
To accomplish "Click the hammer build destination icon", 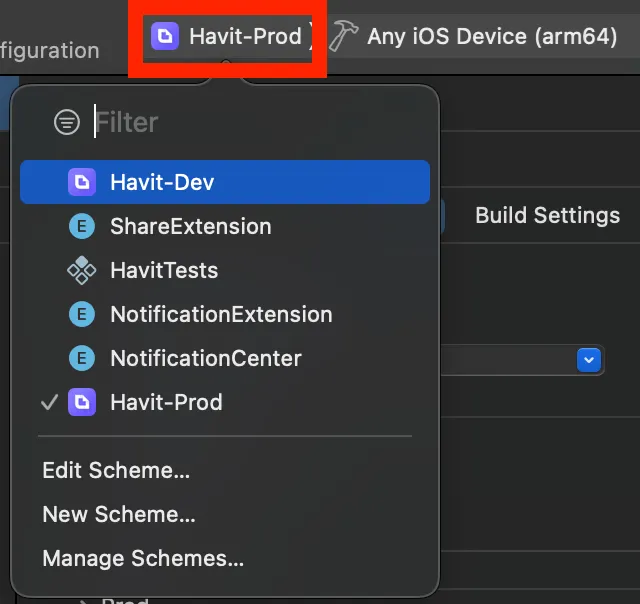I will [344, 37].
